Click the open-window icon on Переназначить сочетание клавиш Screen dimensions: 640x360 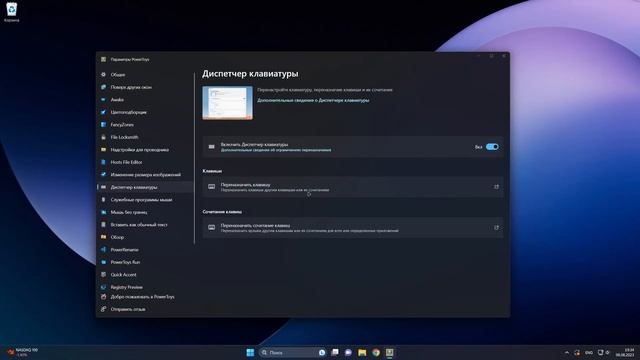click(x=496, y=228)
